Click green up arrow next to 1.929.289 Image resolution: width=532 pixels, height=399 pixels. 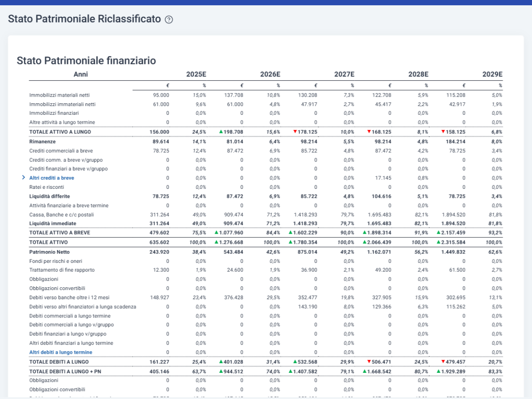438,371
